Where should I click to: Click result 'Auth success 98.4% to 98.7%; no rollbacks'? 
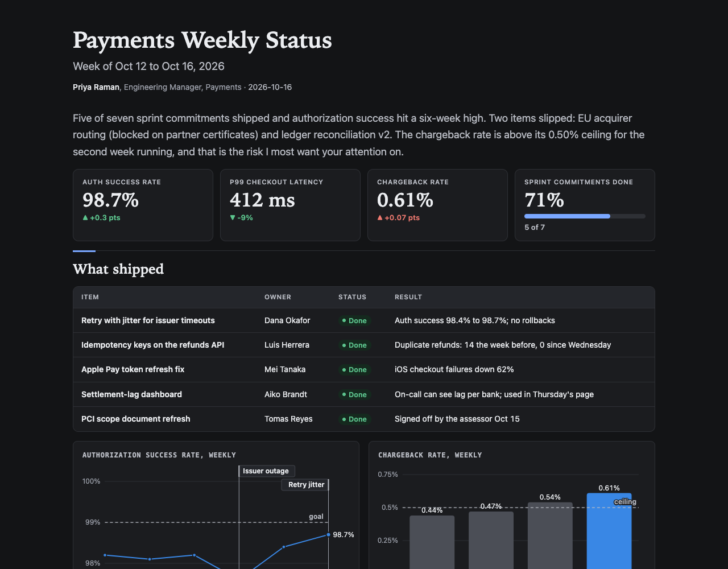[474, 320]
